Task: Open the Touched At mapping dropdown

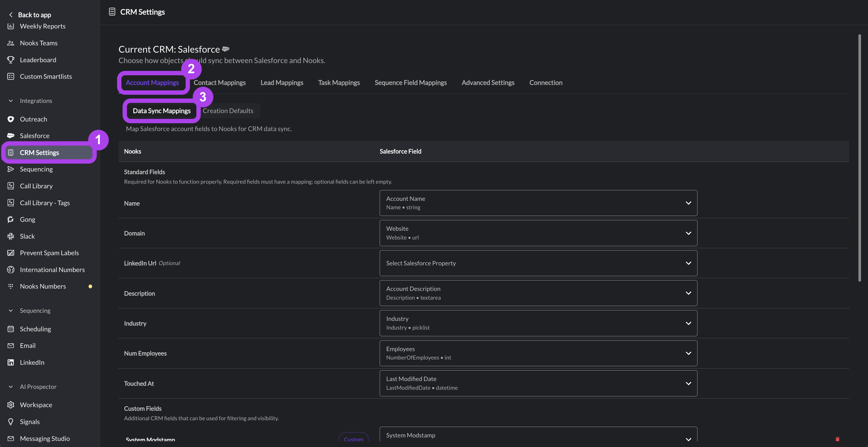Action: click(538, 383)
